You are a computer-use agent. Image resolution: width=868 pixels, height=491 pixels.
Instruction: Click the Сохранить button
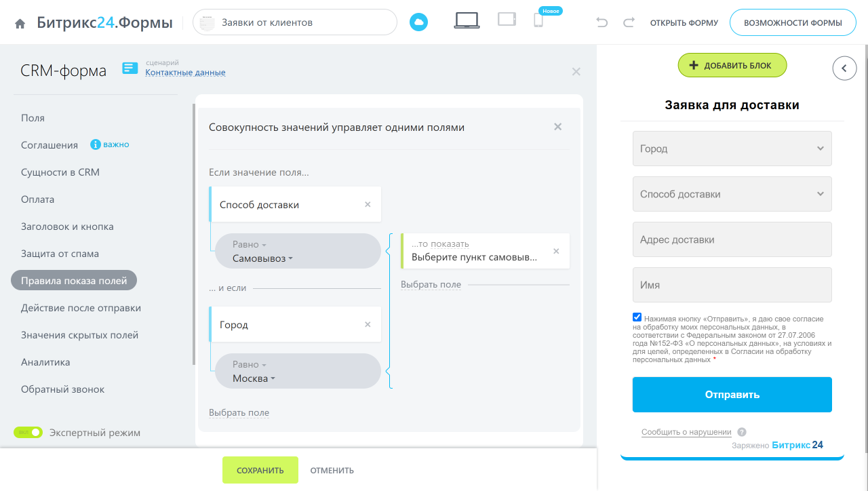click(x=260, y=470)
